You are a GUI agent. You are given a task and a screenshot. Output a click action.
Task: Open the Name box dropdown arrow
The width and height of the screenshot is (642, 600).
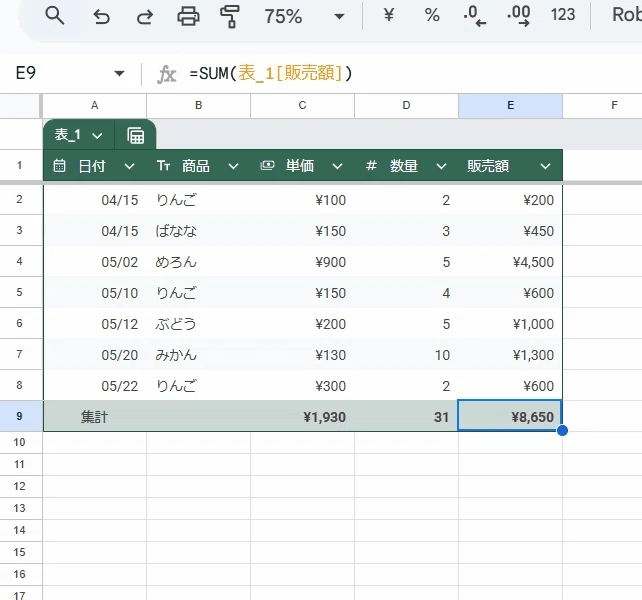[x=119, y=74]
